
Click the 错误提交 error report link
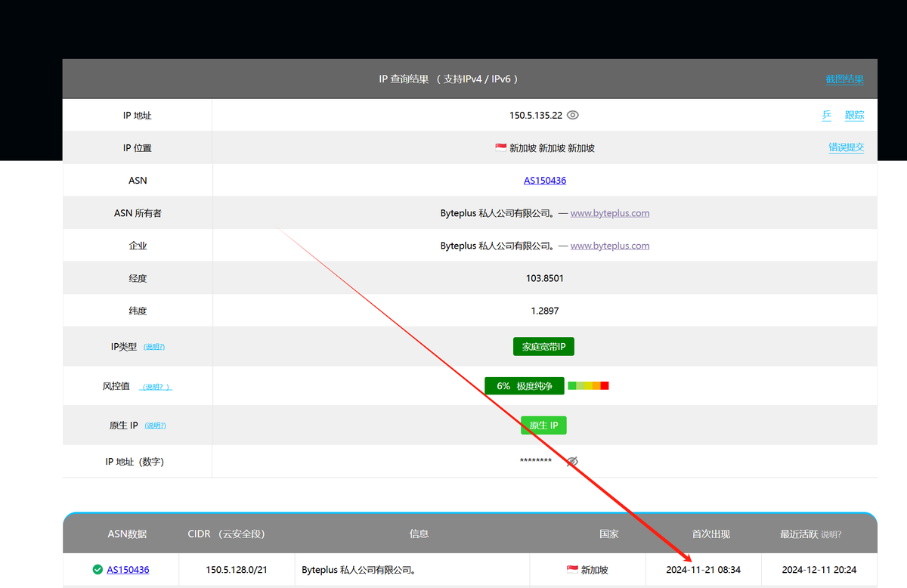[x=847, y=148]
